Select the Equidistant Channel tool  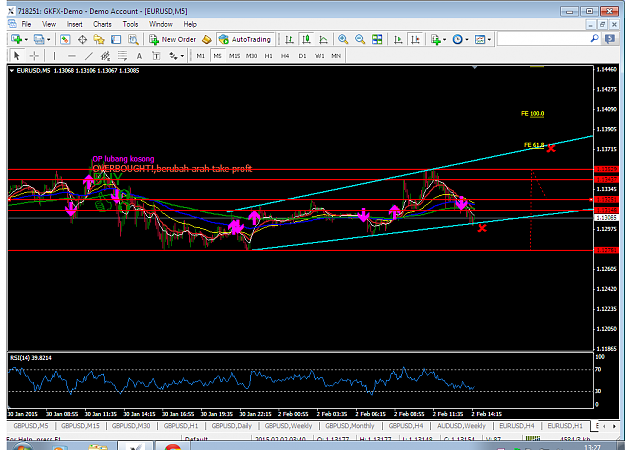(x=105, y=56)
